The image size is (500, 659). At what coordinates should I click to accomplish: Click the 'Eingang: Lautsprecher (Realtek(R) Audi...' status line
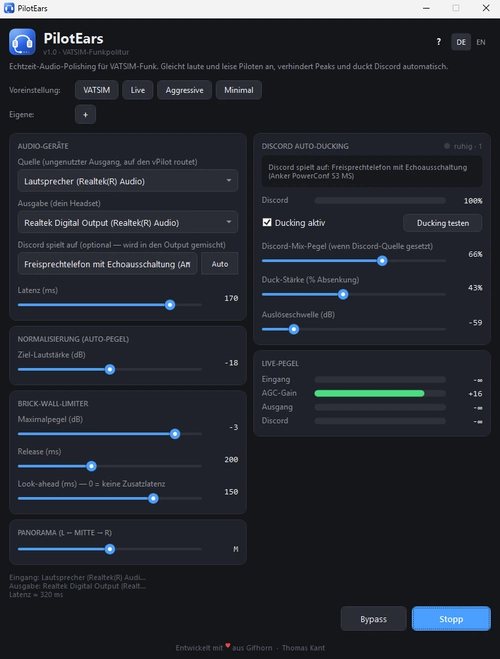(x=78, y=577)
